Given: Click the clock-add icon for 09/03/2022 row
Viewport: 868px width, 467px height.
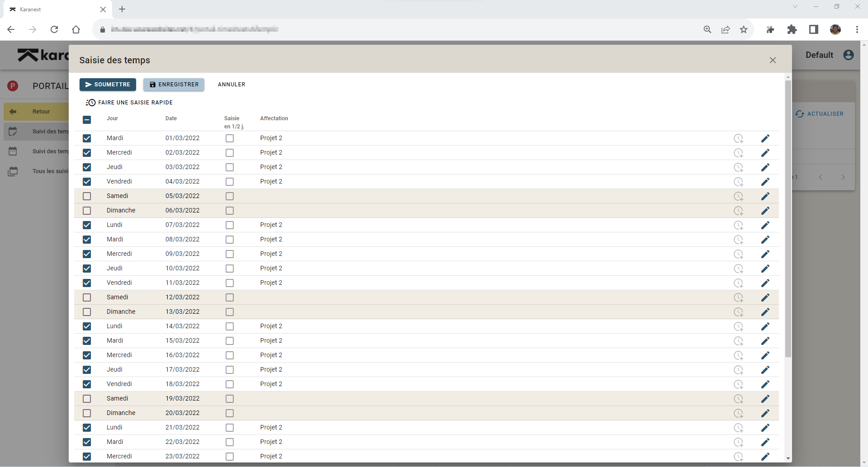Looking at the screenshot, I should pos(738,254).
